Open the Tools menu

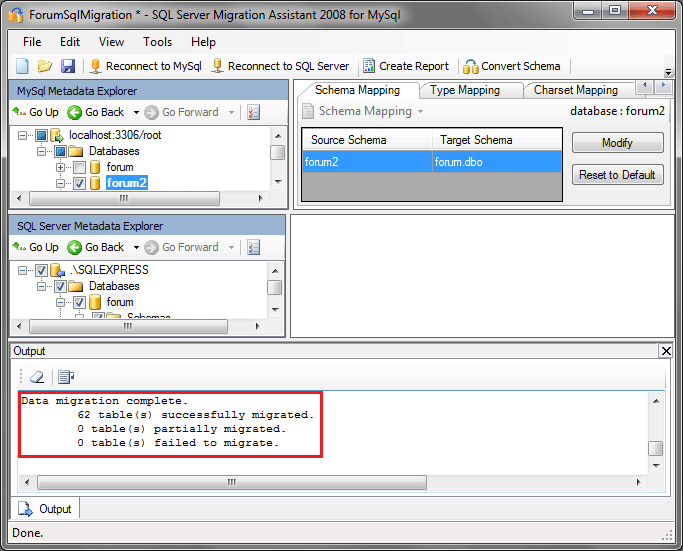(157, 42)
